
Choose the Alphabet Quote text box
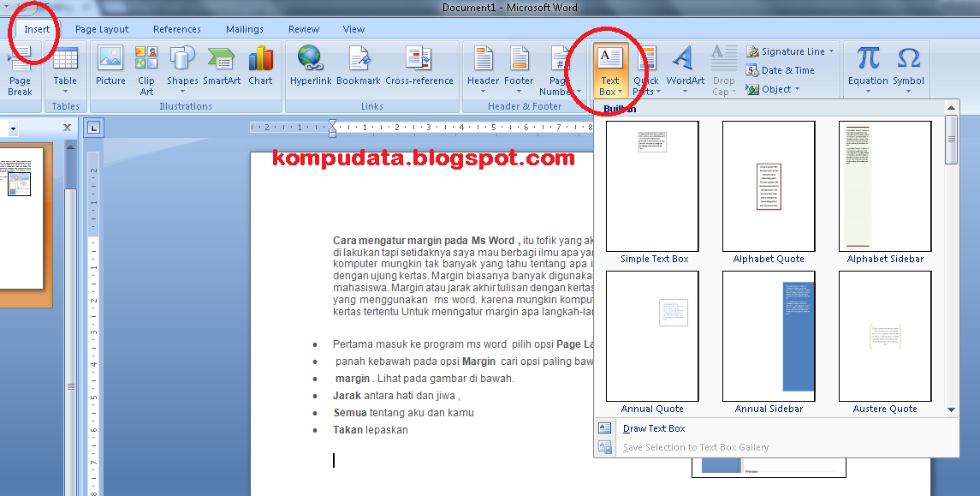coord(769,187)
